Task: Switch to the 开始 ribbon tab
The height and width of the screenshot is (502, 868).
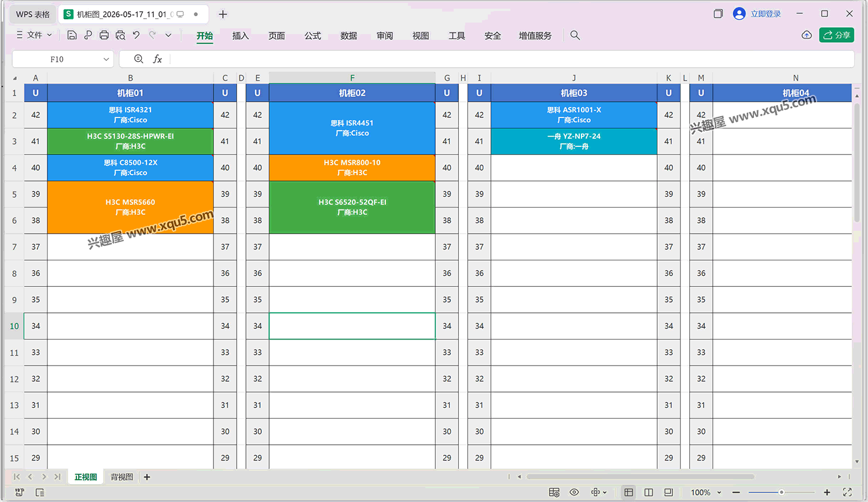Action: (x=205, y=36)
